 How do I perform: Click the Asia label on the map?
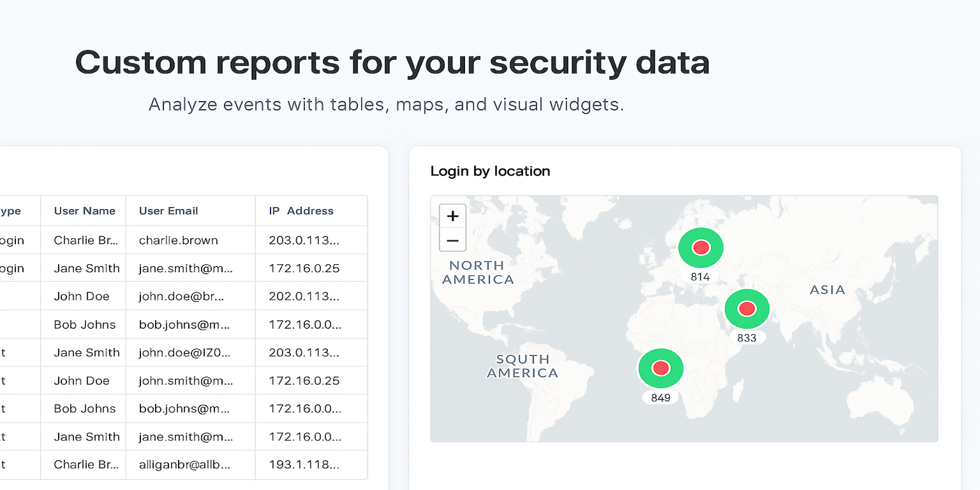[x=827, y=290]
